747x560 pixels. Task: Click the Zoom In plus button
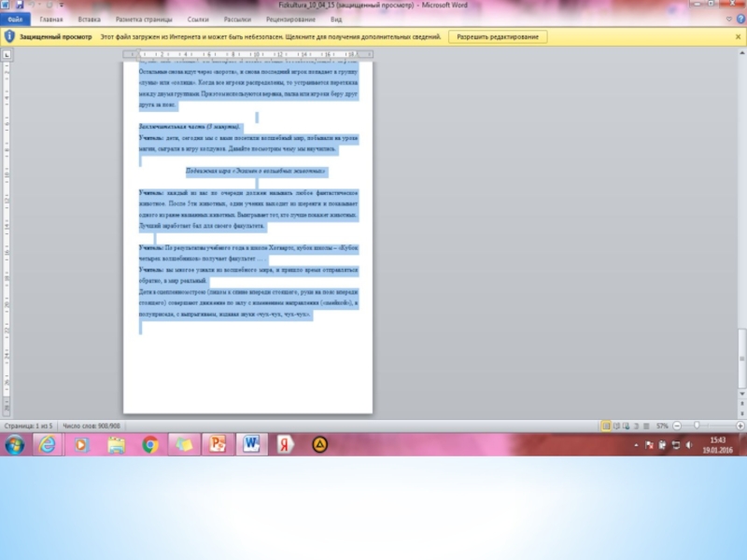click(740, 427)
